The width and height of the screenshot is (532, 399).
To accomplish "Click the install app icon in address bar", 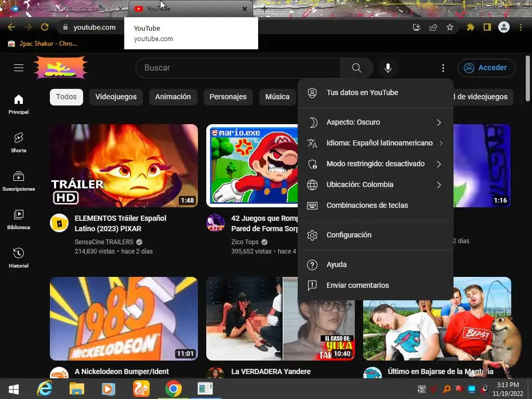I will tap(417, 27).
